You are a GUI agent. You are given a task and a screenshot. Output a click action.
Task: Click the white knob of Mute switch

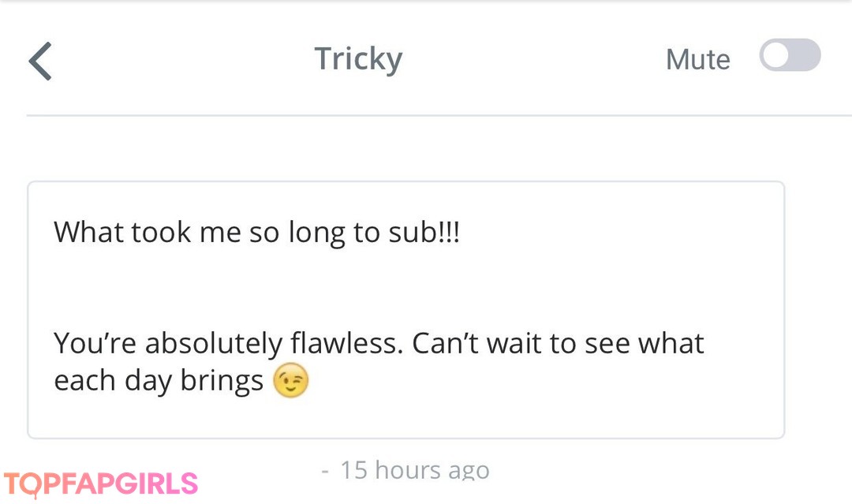(776, 57)
